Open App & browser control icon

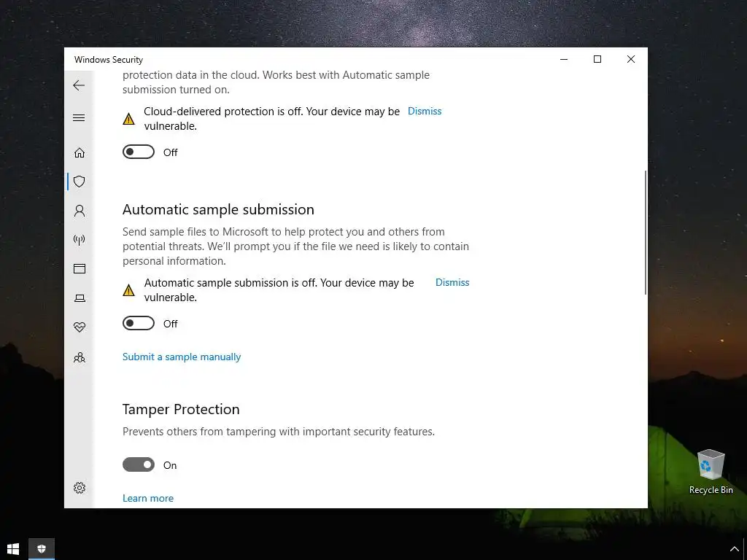point(79,268)
